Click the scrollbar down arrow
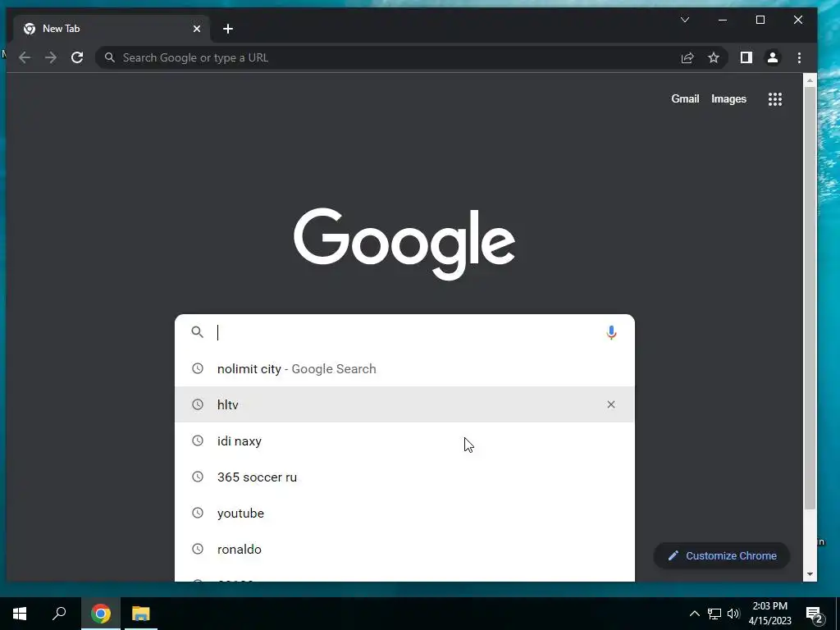Viewport: 840px width, 630px height. coord(810,574)
